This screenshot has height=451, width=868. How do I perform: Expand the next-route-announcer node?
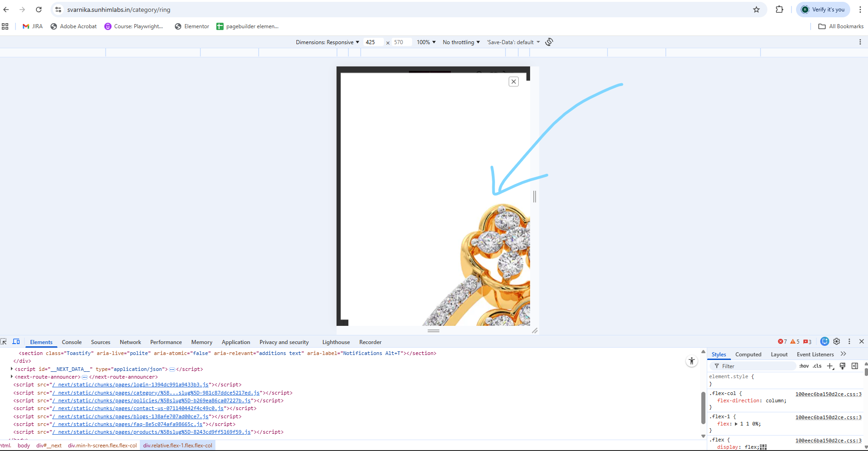(x=11, y=377)
